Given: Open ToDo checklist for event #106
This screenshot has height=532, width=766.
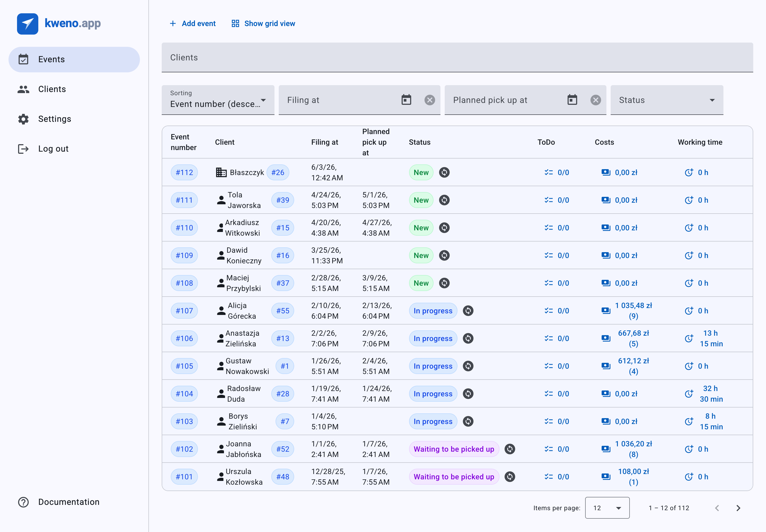Looking at the screenshot, I should pos(557,338).
